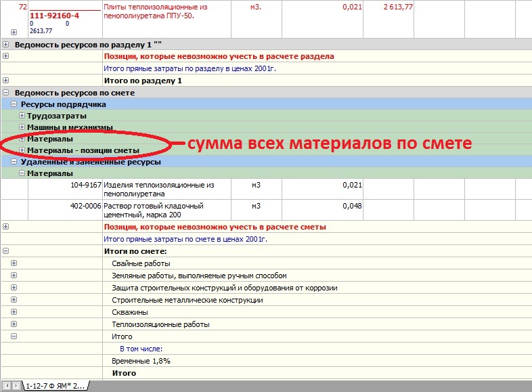The image size is (532, 392).
Task: Select 'Временные 1,8%' row
Action: tap(141, 361)
